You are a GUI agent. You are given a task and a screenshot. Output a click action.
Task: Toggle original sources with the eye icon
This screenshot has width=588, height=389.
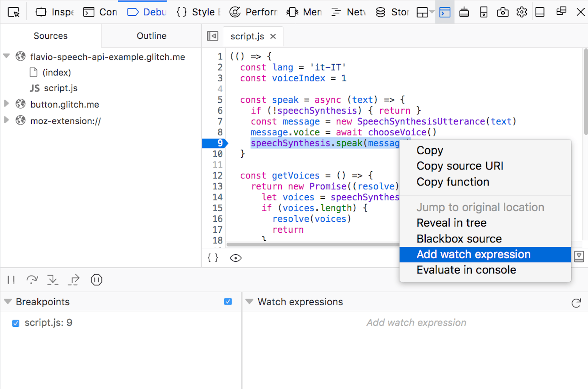tap(235, 258)
